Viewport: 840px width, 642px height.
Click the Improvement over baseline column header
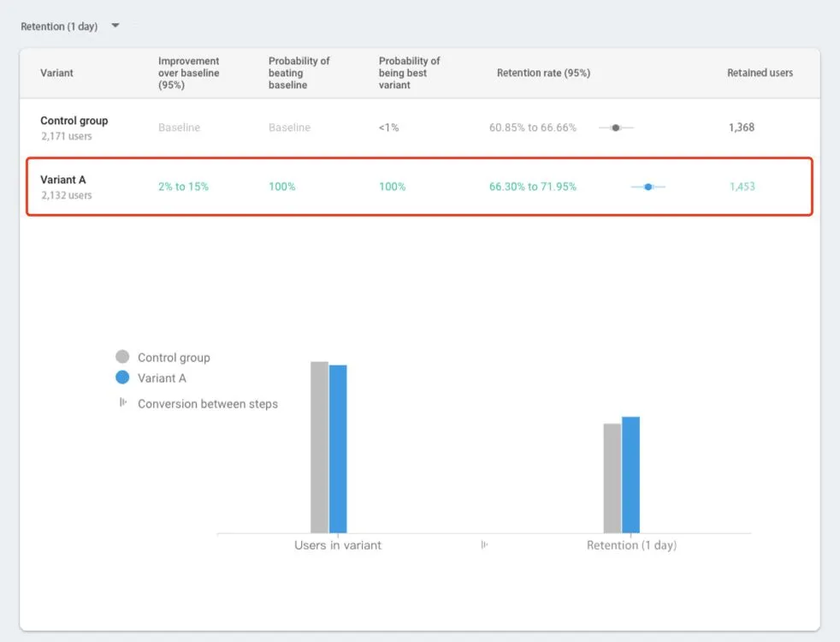(188, 73)
